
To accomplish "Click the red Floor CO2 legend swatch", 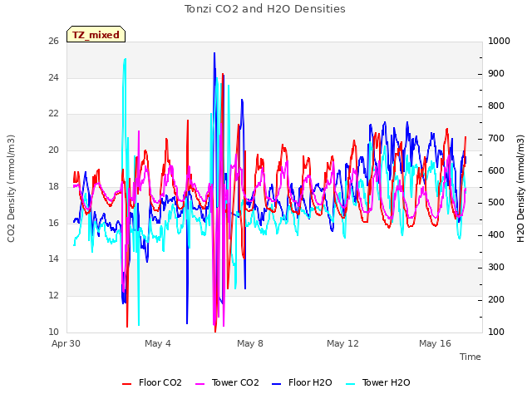I will 126,384.
